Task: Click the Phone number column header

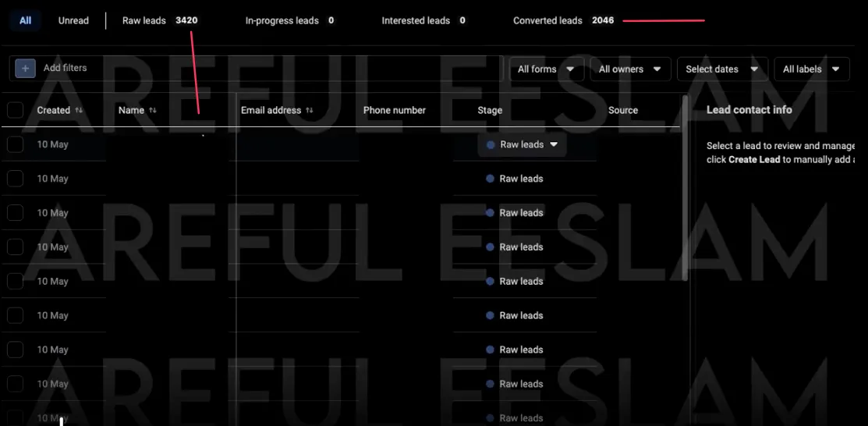Action: [394, 110]
